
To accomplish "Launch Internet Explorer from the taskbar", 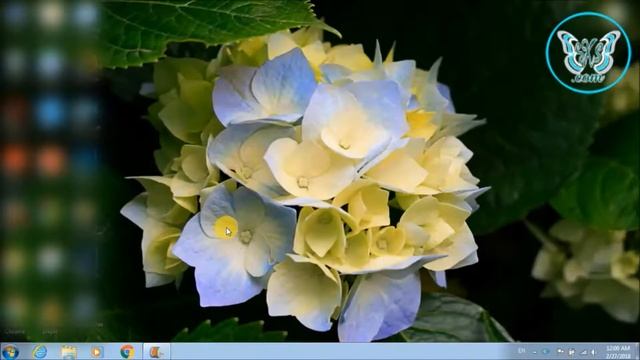I will (40, 351).
